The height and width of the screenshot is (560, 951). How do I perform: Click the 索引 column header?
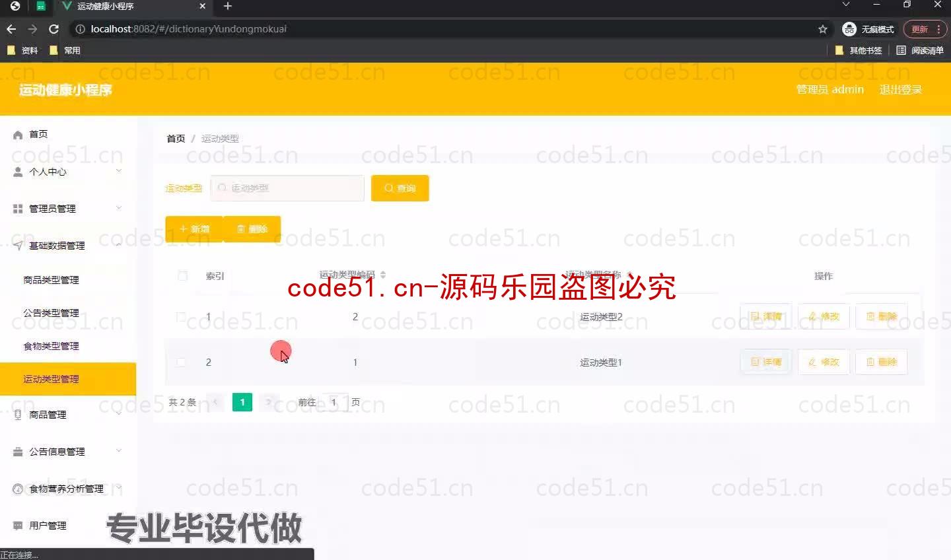[215, 276]
